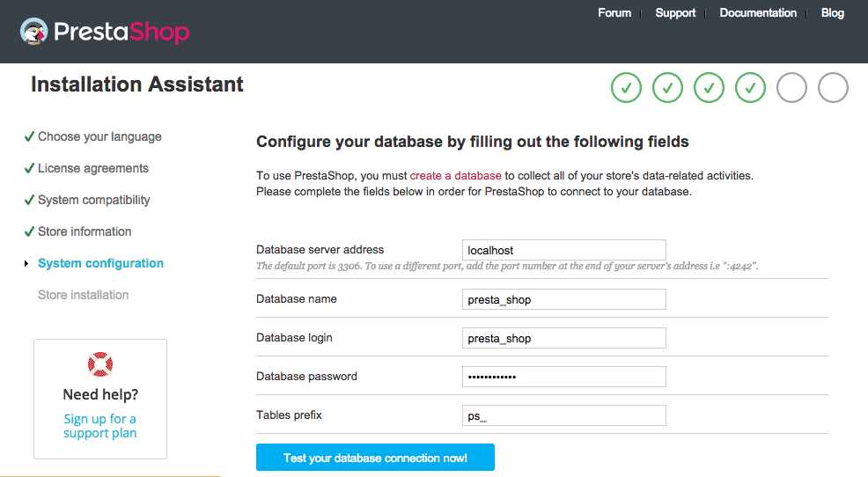Screen dimensions: 868x477
Task: Click the third green checkmark progress circle
Action: tap(709, 88)
